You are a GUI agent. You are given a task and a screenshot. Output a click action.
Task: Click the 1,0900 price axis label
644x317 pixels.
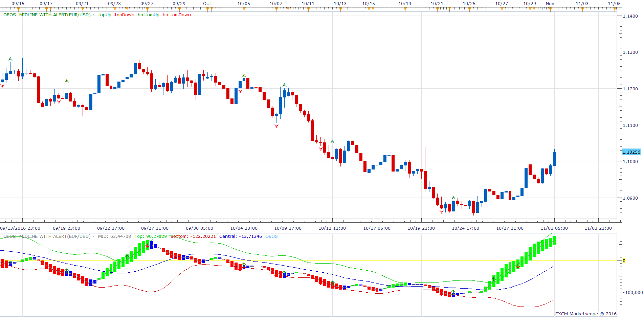[630, 198]
